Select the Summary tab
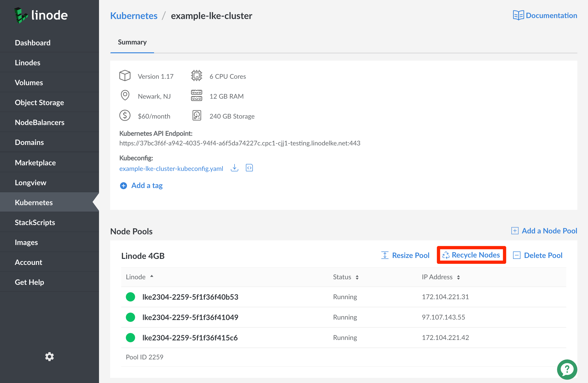Screen dimensions: 588x383 pyautogui.click(x=132, y=42)
